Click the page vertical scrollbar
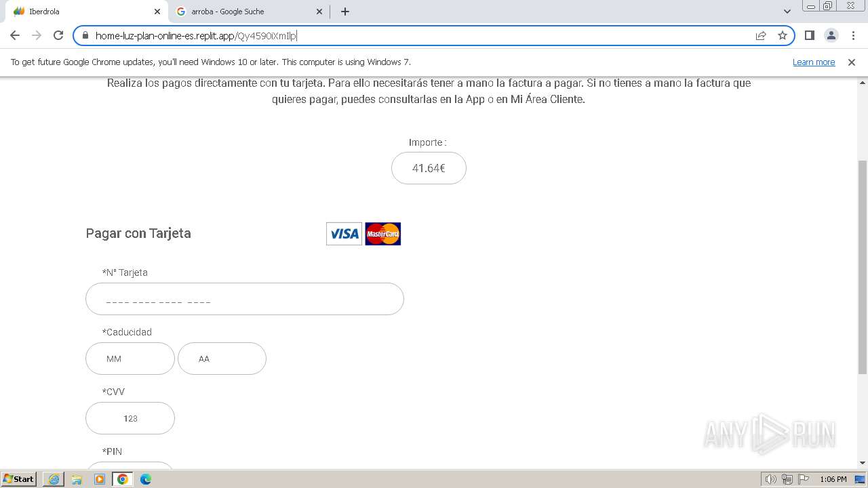The width and height of the screenshot is (868, 488). pos(863,268)
